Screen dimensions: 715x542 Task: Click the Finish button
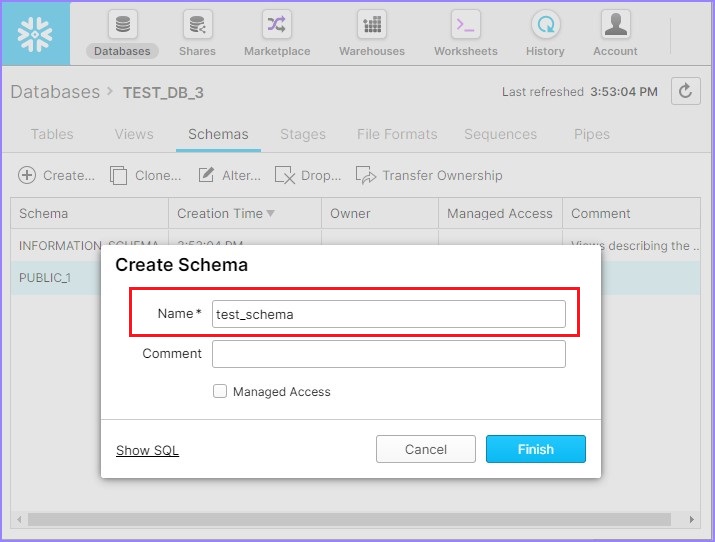coord(535,449)
